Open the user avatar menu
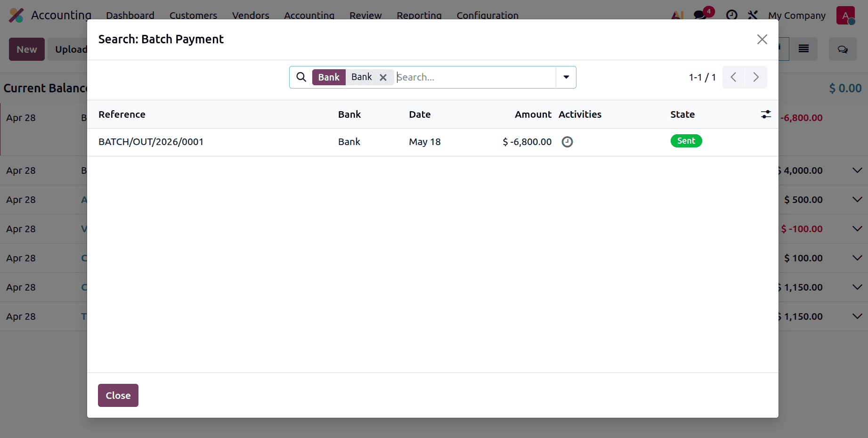This screenshot has width=868, height=438. [x=845, y=15]
